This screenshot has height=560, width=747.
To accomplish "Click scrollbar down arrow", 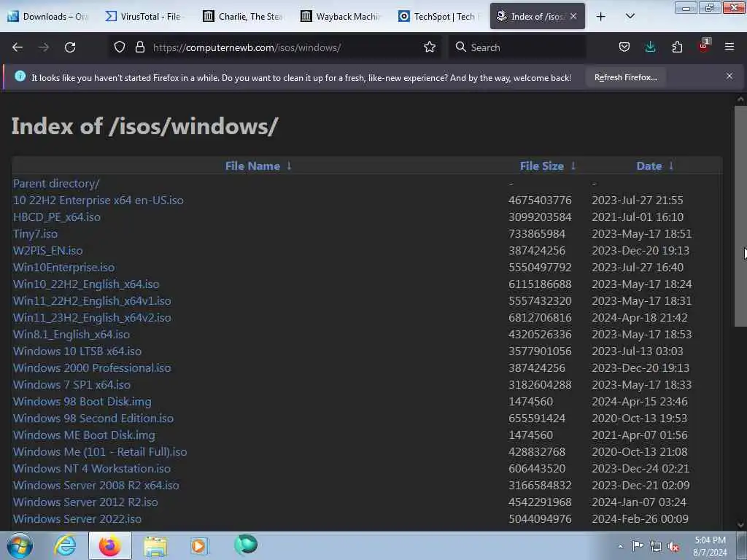I will [x=740, y=525].
